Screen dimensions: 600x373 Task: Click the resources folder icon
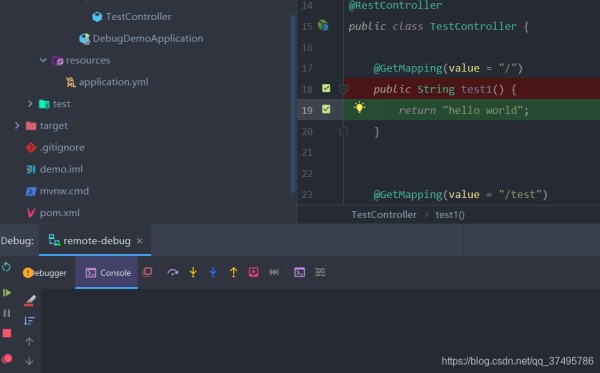pyautogui.click(x=57, y=60)
